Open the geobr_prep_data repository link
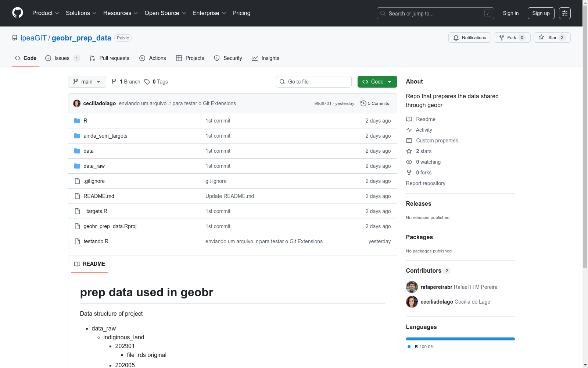The height and width of the screenshot is (368, 588). click(82, 38)
